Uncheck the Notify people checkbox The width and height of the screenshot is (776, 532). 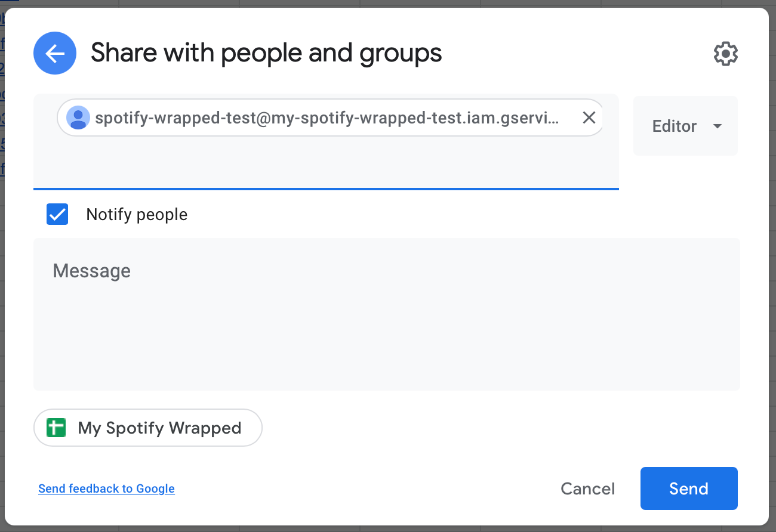point(57,214)
